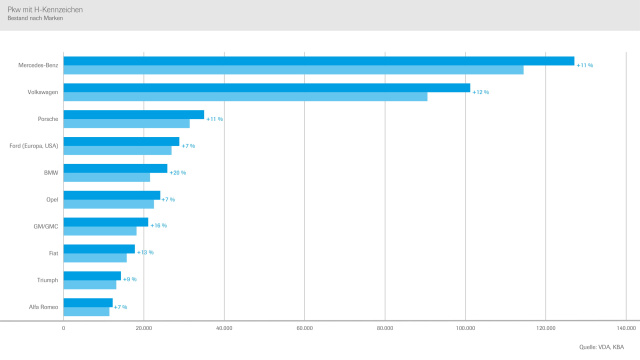Viewport: 640px width, 360px height.
Task: Click the dark blue Mercedes-Benz bar
Action: coord(319,61)
